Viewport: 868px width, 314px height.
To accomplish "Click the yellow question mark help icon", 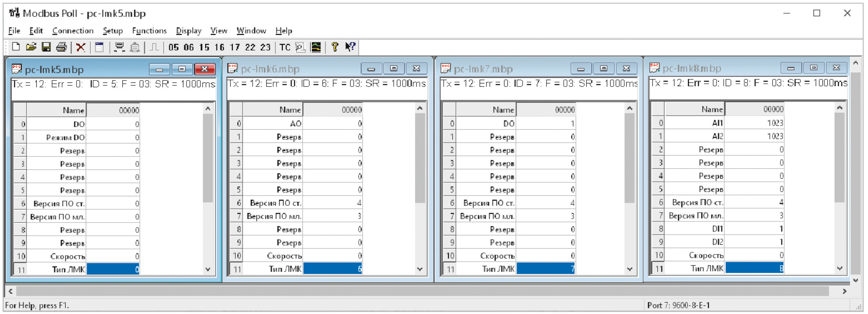I will point(334,47).
